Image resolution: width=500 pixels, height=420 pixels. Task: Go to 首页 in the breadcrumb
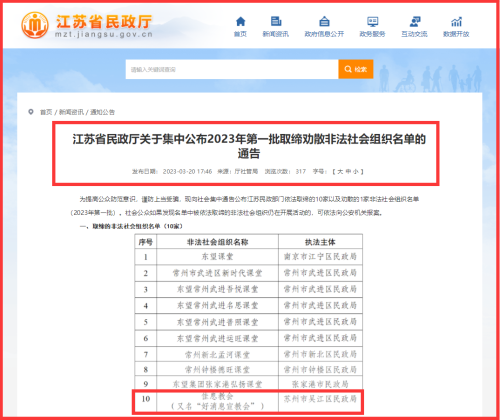46,112
